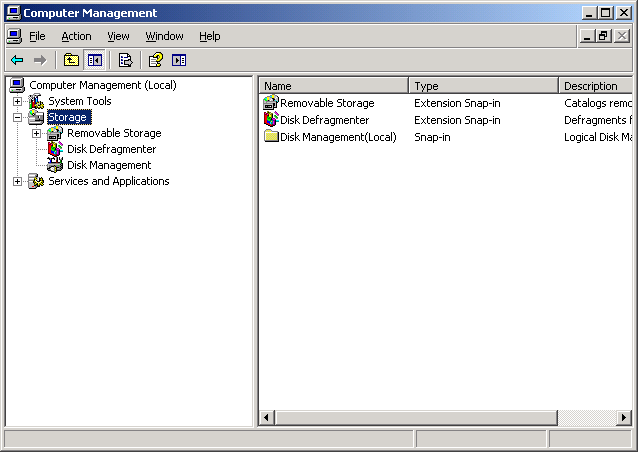Viewport: 638px width, 452px height.
Task: Click the 'Defragments' description cell
Action: pos(598,120)
